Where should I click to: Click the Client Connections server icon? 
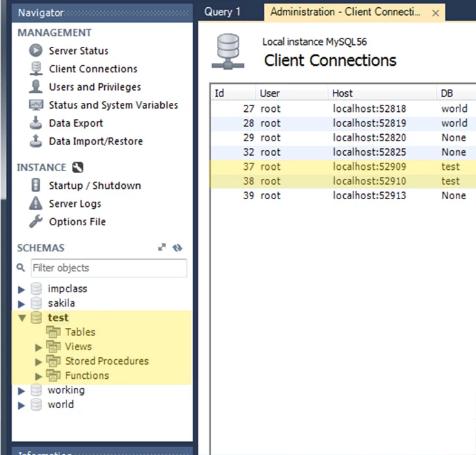point(36,68)
